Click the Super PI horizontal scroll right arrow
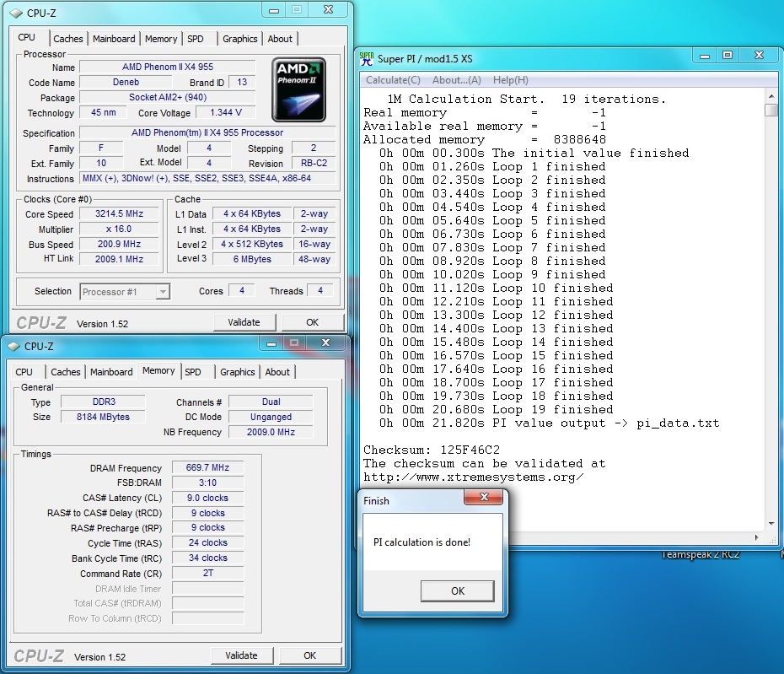Image resolution: width=784 pixels, height=674 pixels. pos(756,538)
